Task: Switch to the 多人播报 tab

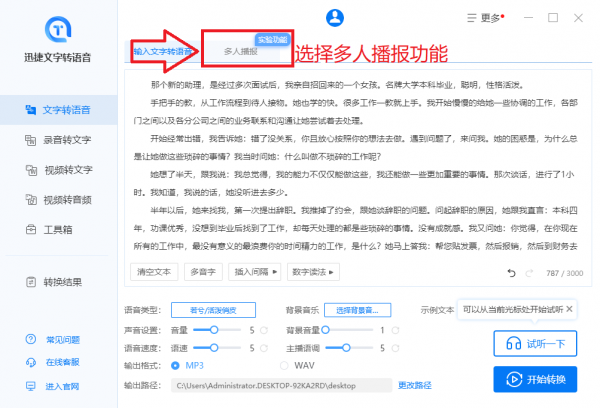Action: 241,51
